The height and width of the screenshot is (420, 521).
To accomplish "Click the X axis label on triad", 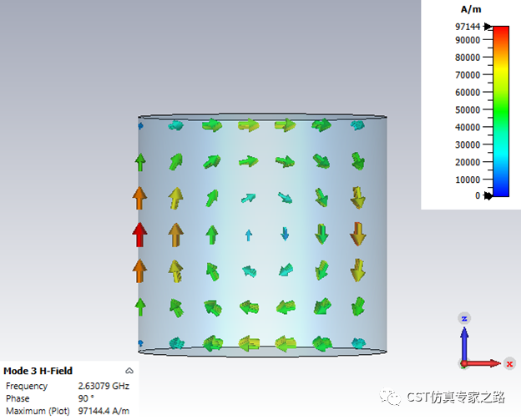I will [x=509, y=364].
